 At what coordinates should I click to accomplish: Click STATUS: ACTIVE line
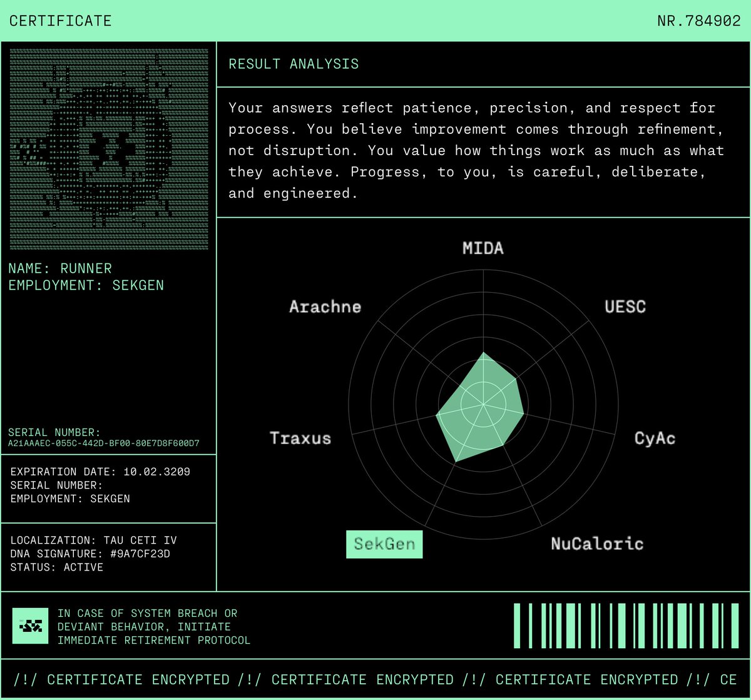[57, 568]
